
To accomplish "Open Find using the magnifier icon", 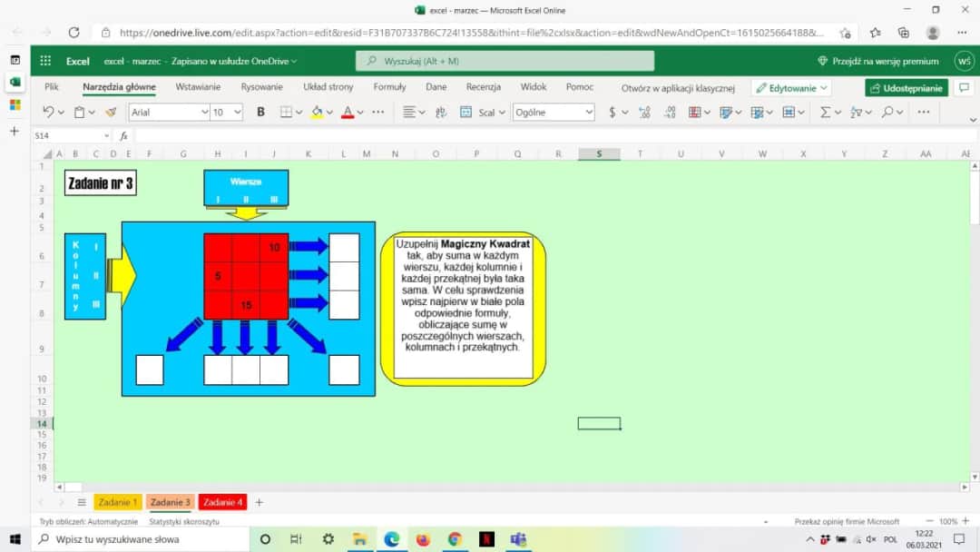I will tap(887, 112).
